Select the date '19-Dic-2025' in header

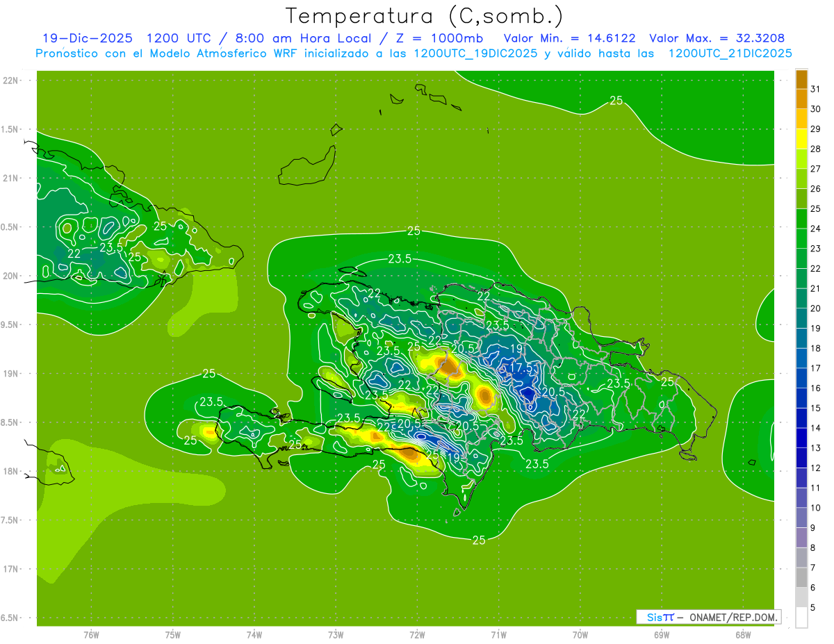(x=88, y=38)
